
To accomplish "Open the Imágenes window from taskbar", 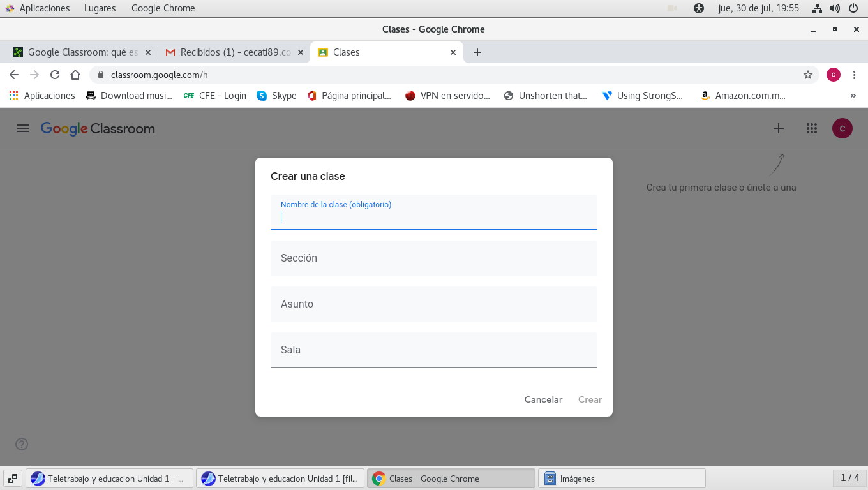I will click(x=621, y=479).
